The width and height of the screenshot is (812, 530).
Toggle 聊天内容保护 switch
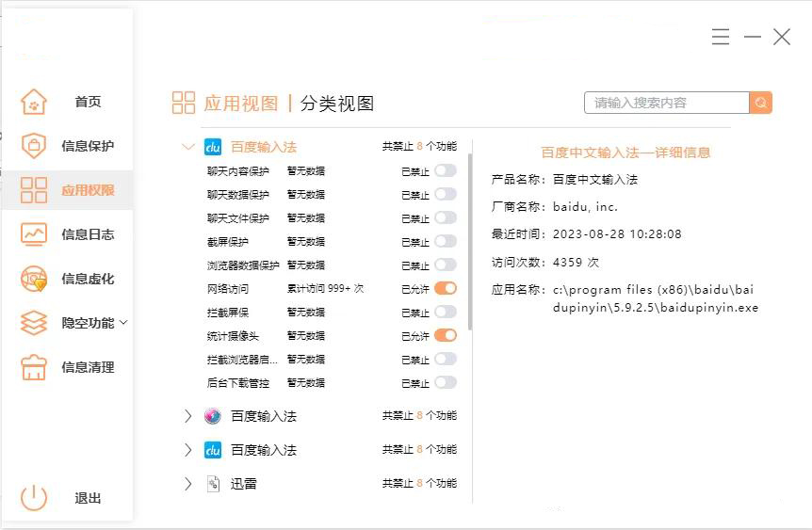coord(446,170)
